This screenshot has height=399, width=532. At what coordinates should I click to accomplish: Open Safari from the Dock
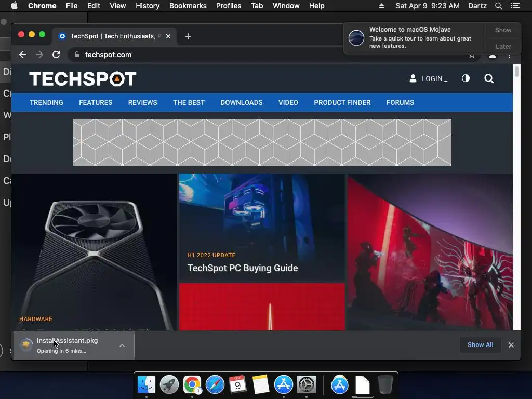point(215,384)
